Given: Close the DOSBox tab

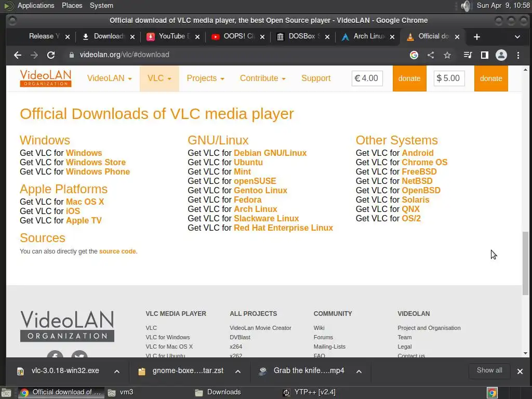Looking at the screenshot, I should [x=327, y=37].
